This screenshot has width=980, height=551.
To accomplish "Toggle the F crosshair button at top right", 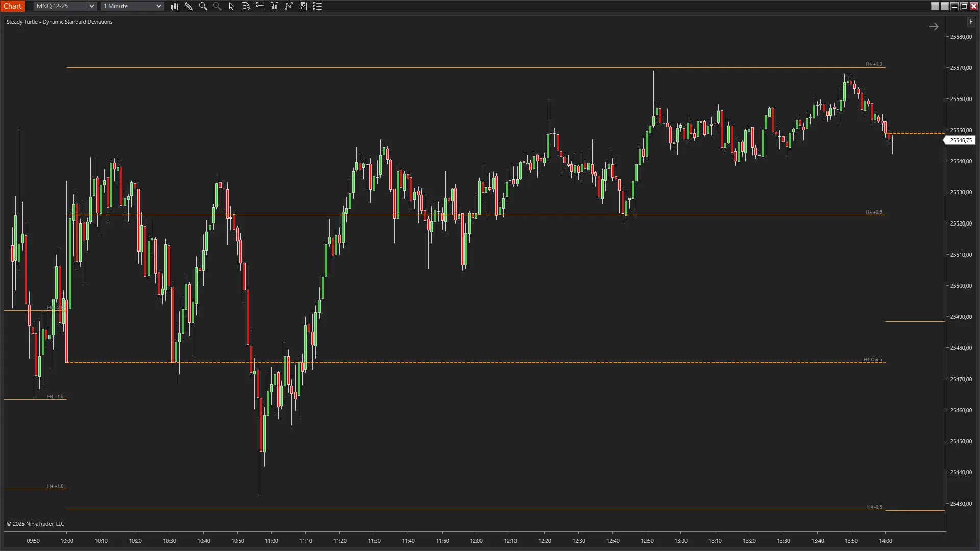I will (971, 22).
